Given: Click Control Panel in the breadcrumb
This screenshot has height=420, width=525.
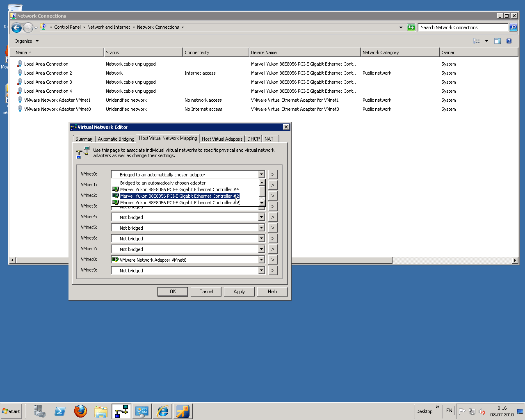Looking at the screenshot, I should point(67,27).
